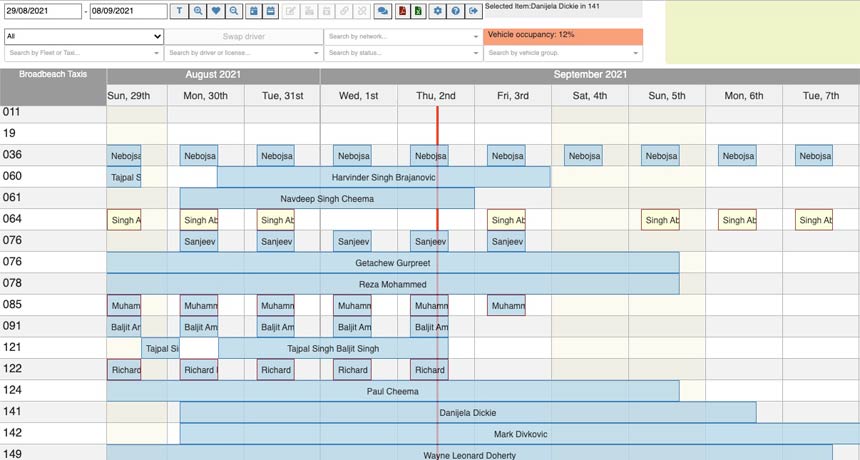Select the Navdeep Singh Cheema shift bar
860x460 pixels.
327,198
